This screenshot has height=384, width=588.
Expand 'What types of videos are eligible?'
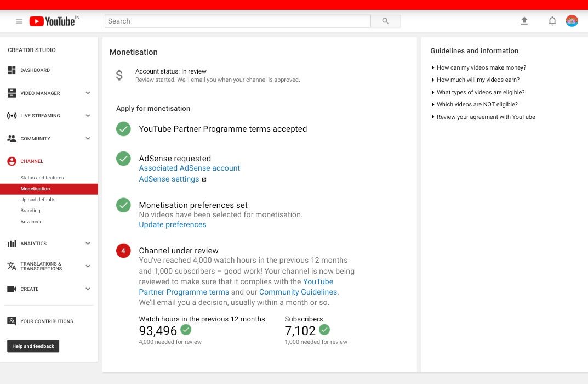pyautogui.click(x=478, y=92)
